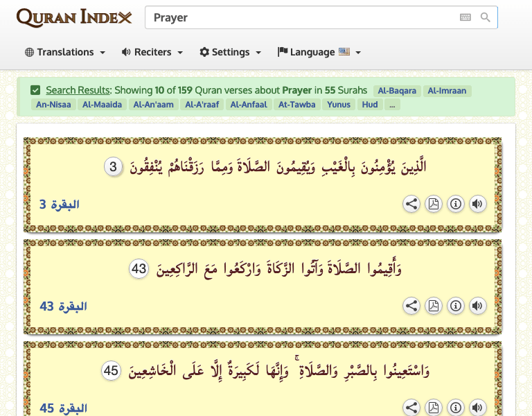Download PDF for Al-Baqara verse 45

tap(433, 408)
